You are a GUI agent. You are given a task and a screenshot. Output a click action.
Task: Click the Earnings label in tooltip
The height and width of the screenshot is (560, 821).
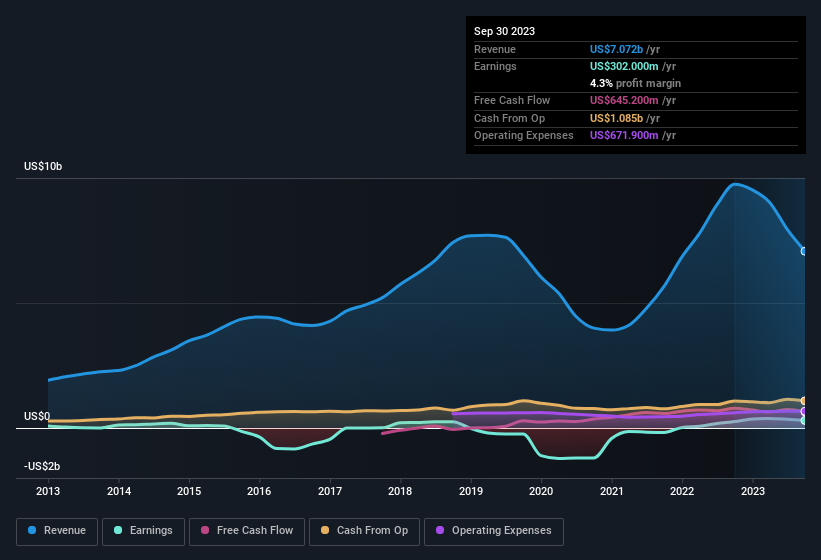tap(495, 66)
